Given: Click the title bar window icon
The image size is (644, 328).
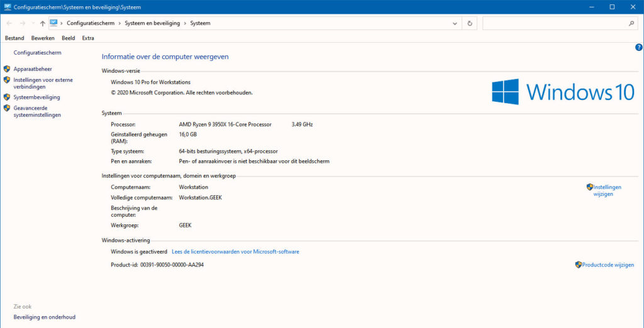Looking at the screenshot, I should (x=8, y=7).
